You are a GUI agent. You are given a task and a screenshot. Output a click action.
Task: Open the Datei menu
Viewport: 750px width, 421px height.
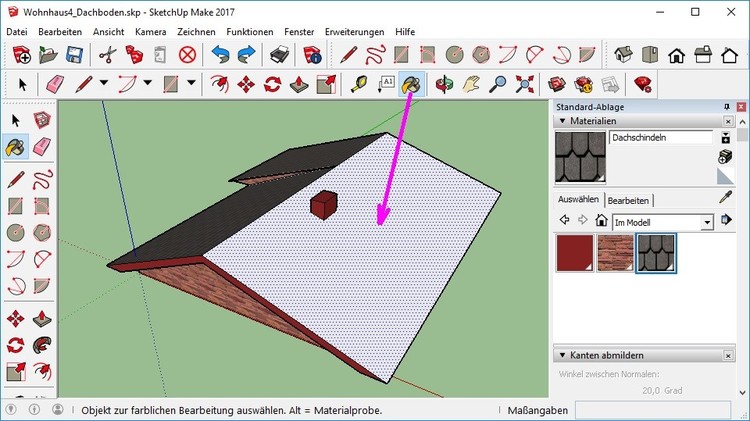pos(17,32)
